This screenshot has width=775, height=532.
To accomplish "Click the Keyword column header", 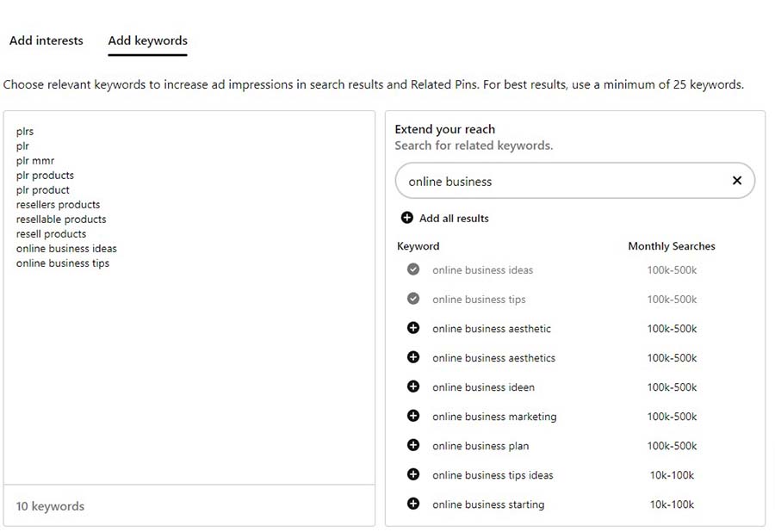I will tap(418, 246).
